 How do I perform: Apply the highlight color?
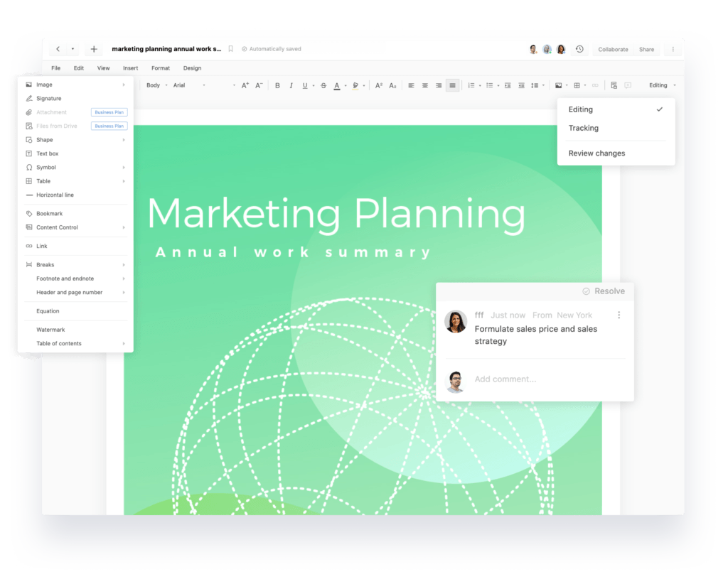click(355, 85)
